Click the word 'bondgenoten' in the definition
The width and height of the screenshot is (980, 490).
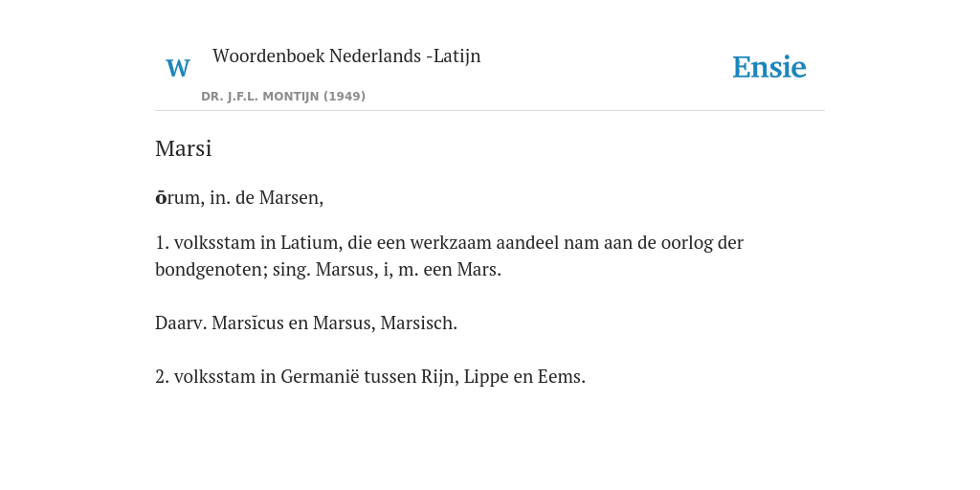212,270
